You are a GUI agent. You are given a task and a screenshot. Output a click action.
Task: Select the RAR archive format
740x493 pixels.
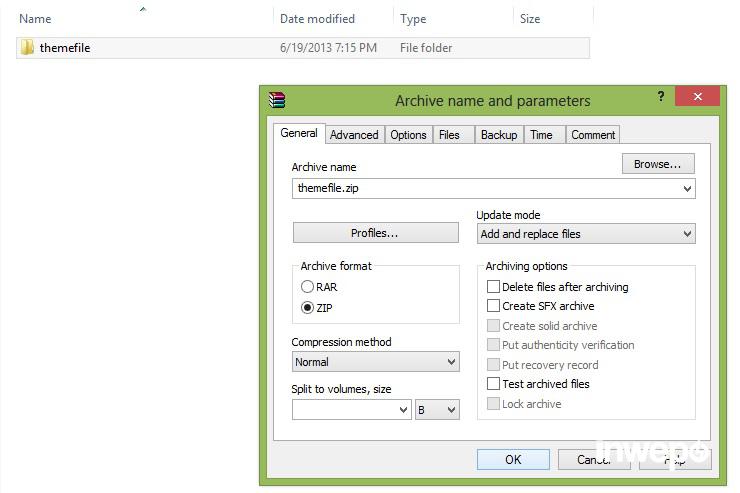tap(308, 287)
